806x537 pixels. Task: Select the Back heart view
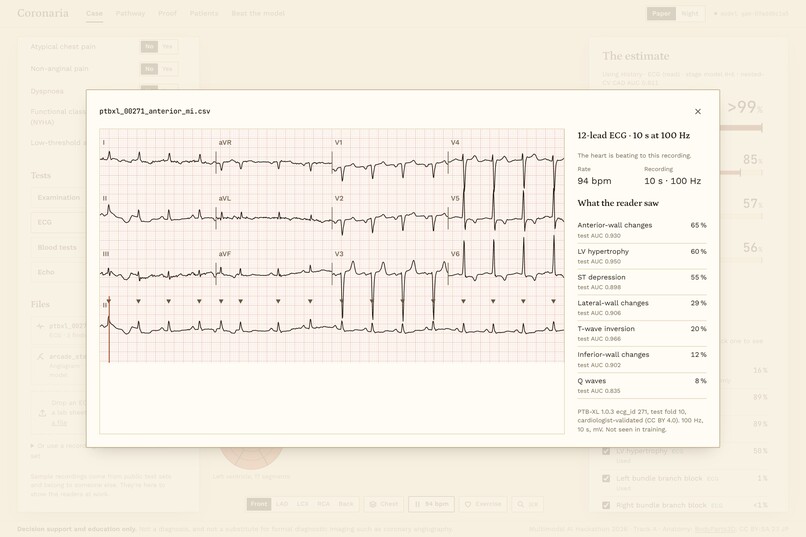click(x=346, y=504)
